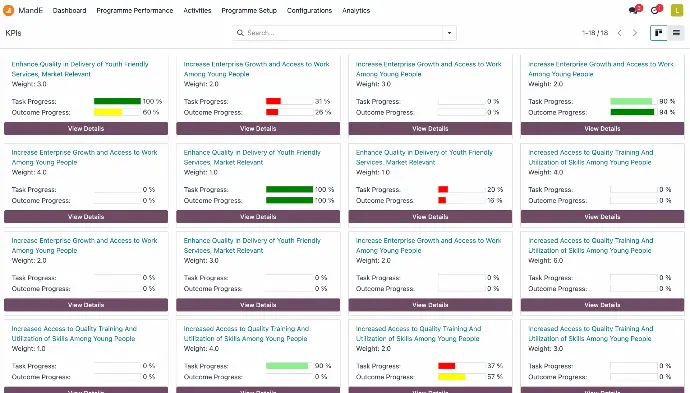Click the MandE app logo icon

(x=8, y=10)
